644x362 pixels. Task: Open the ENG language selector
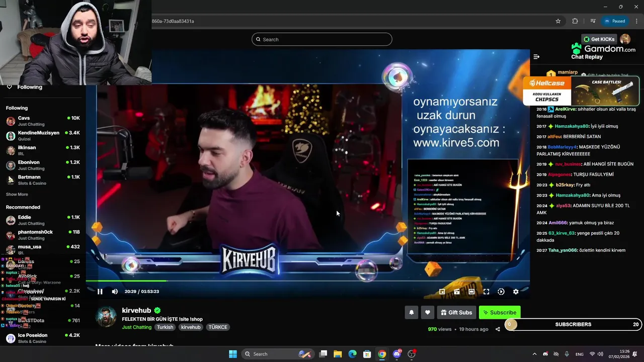pos(580,354)
